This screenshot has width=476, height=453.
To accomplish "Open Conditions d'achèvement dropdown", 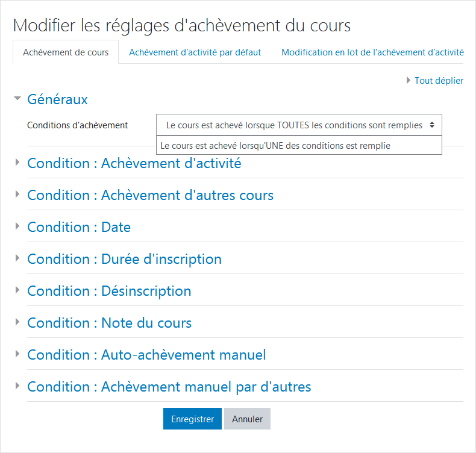I will click(x=299, y=125).
